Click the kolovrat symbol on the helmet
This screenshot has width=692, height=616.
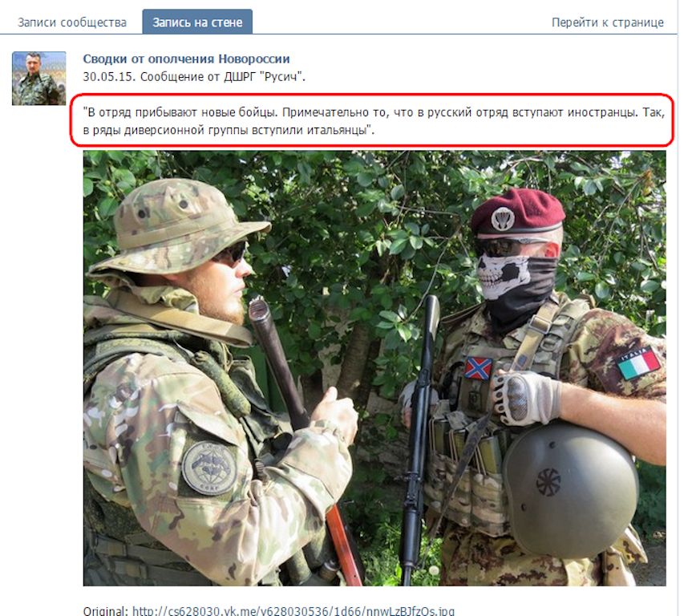tap(548, 482)
